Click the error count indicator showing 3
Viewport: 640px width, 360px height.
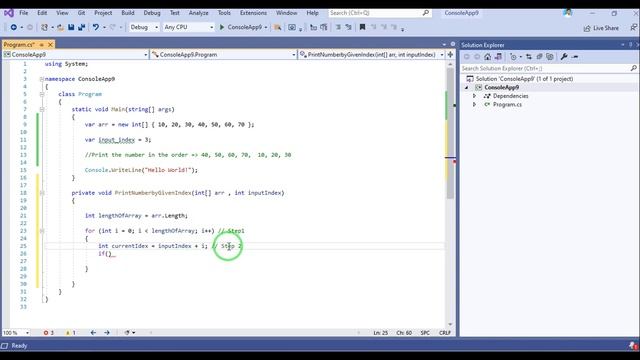49,333
